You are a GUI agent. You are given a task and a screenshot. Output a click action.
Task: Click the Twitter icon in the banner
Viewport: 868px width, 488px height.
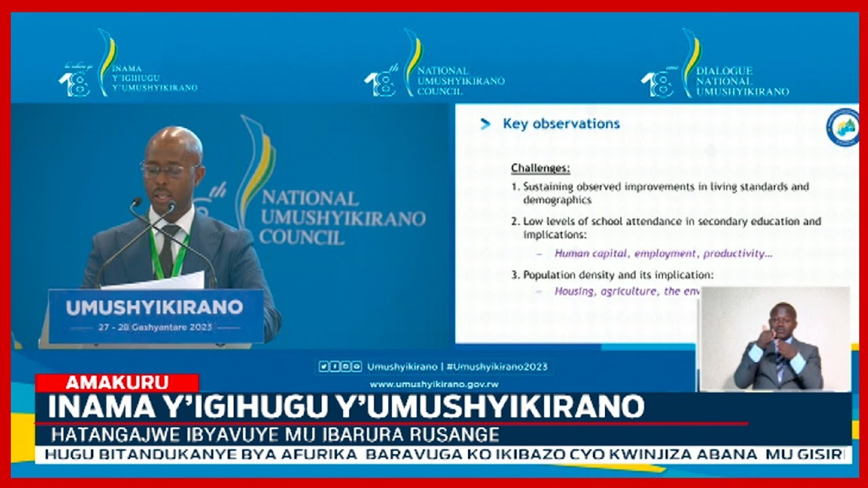click(x=323, y=367)
